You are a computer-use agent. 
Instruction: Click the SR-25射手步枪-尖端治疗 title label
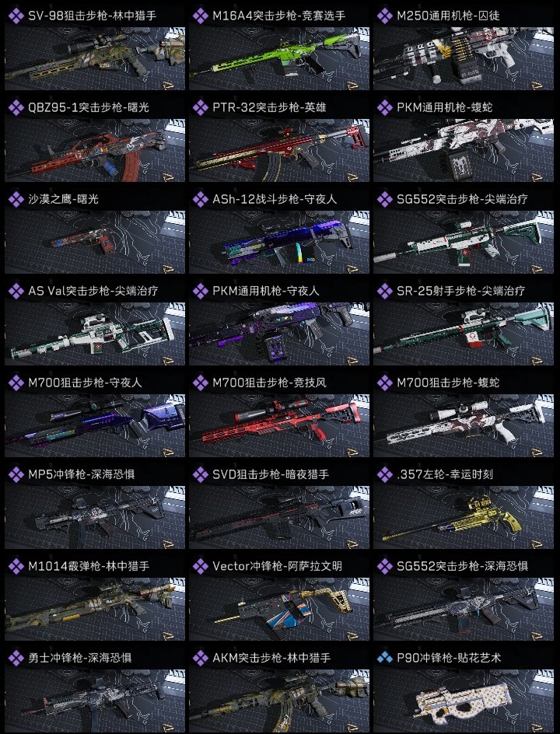tap(460, 291)
